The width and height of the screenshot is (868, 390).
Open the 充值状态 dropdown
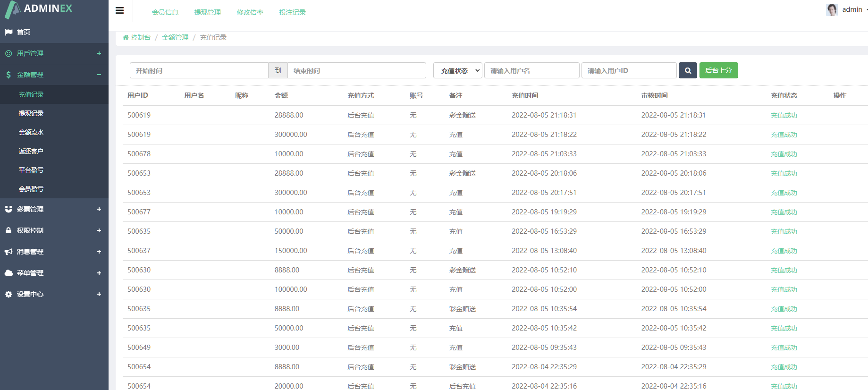[457, 70]
